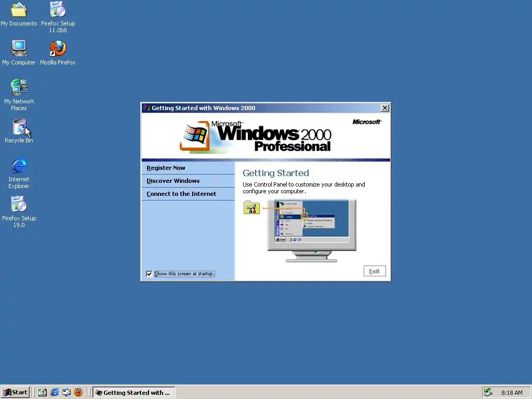Viewport: 532px width, 399px height.
Task: Click the Control Panel folder icon in dialog
Action: (251, 207)
